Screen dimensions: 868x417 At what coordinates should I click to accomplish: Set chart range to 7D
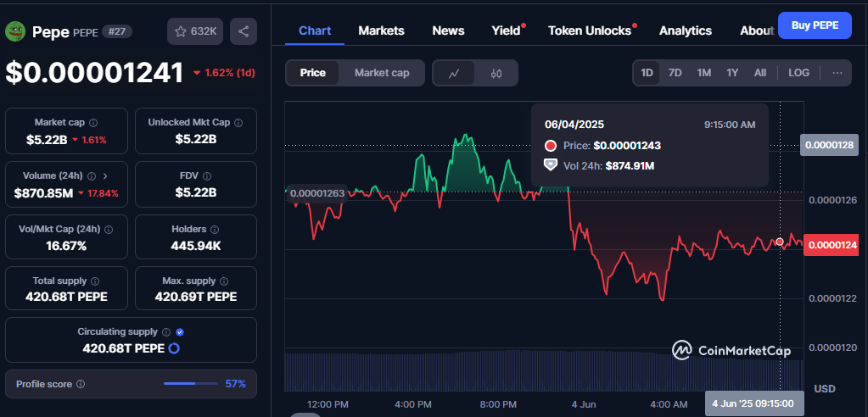pos(675,73)
